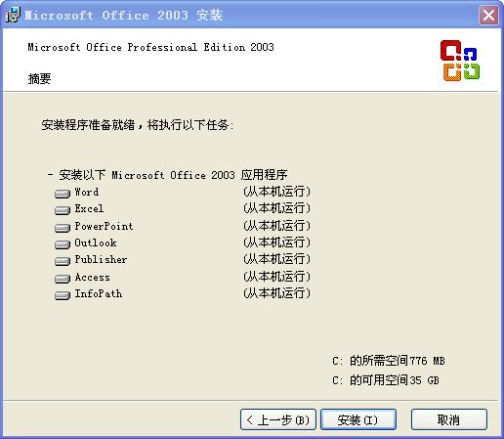Click the 摘要 heading
This screenshot has width=504, height=439.
click(39, 79)
